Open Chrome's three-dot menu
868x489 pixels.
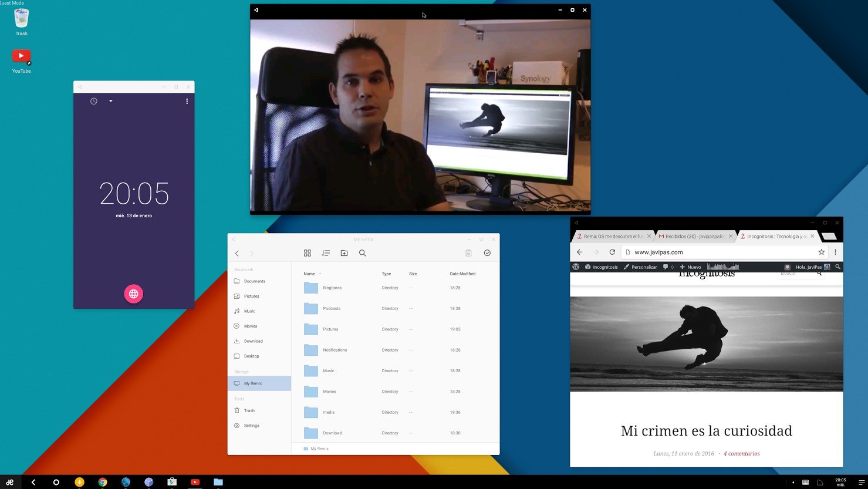(835, 252)
